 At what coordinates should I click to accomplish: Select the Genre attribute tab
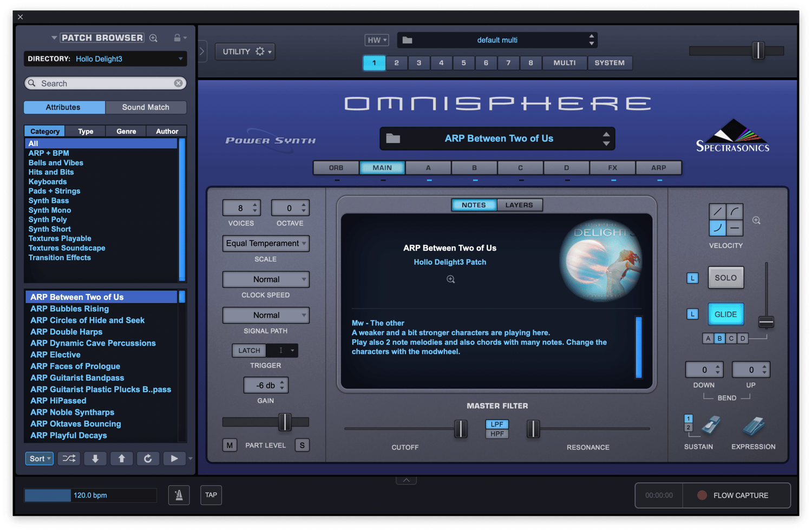[x=126, y=131]
